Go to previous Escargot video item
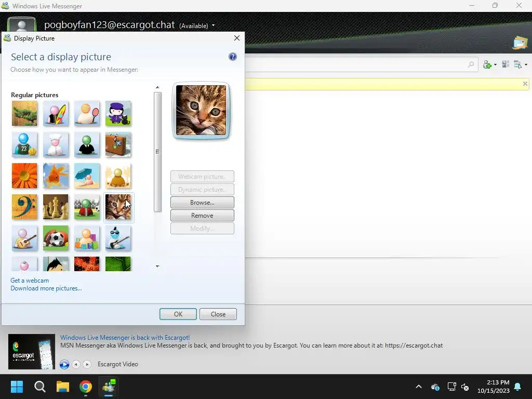Viewport: 532px width, 399px height. pyautogui.click(x=76, y=364)
